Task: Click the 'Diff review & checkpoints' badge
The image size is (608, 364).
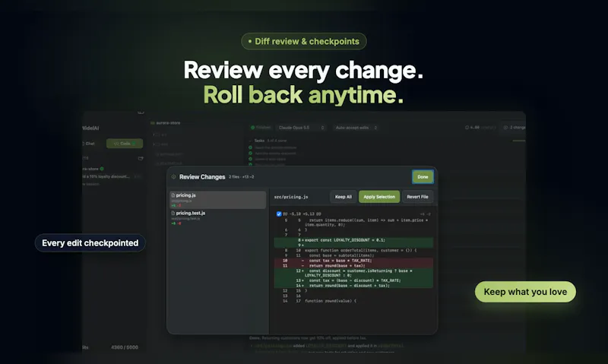Action: (303, 42)
